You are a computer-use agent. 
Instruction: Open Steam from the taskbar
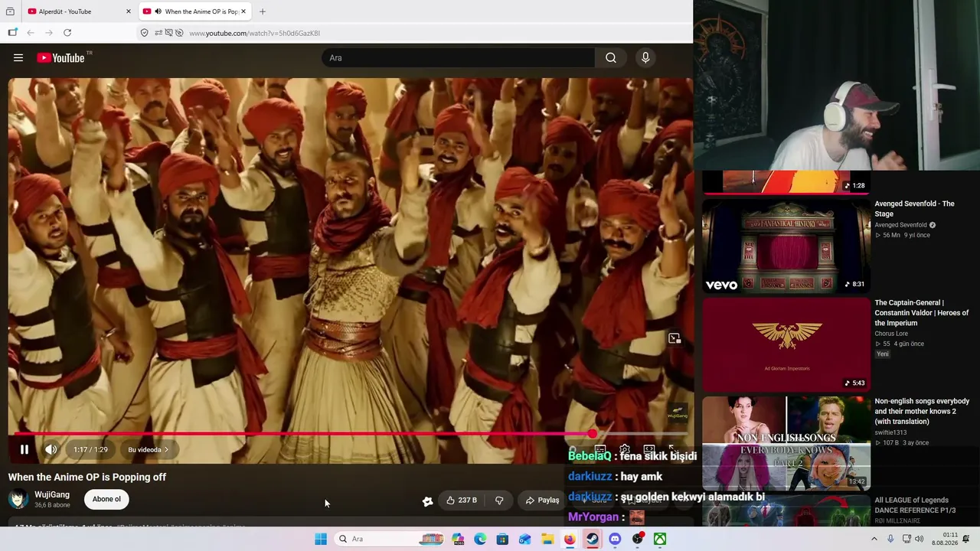[x=592, y=539]
